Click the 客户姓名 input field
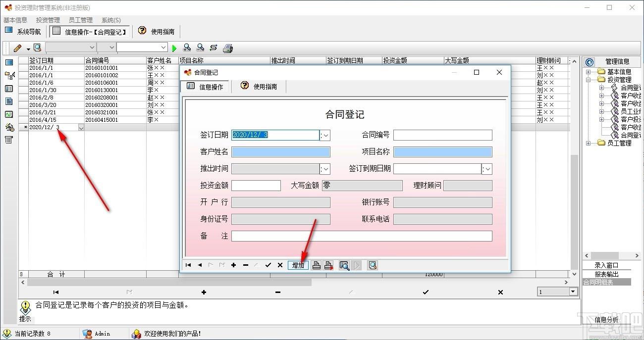The height and width of the screenshot is (340, 644). click(x=281, y=152)
